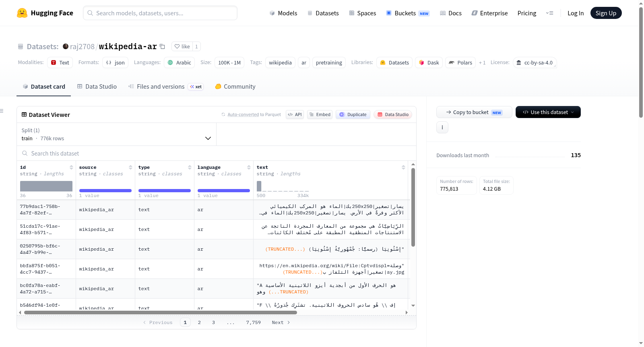Open Files and versions tab
Image resolution: width=644 pixels, height=347 pixels.
tap(166, 87)
